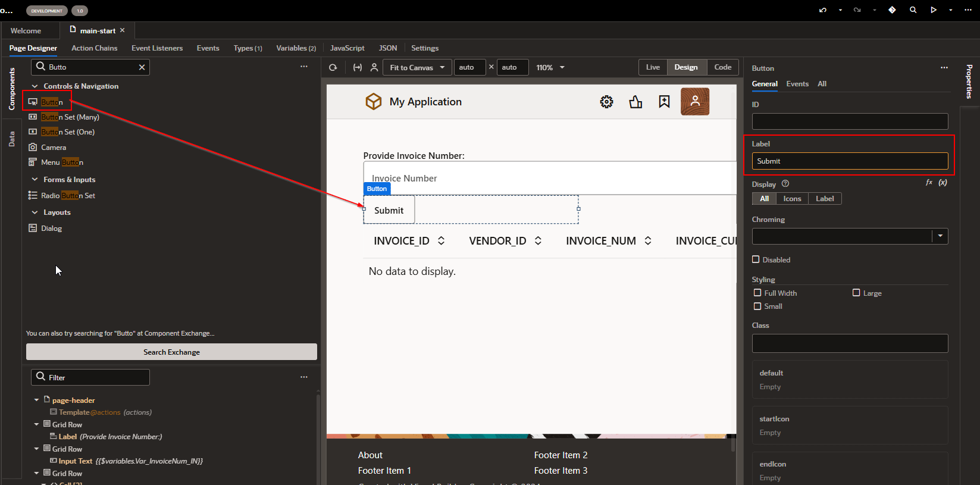Check the Full Width styling option
The width and height of the screenshot is (980, 485).
pos(757,293)
